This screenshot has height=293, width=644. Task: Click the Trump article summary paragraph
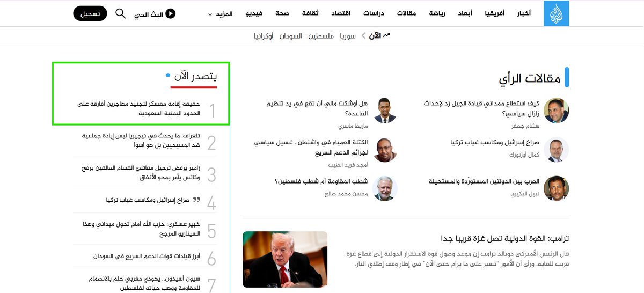pyautogui.click(x=457, y=259)
